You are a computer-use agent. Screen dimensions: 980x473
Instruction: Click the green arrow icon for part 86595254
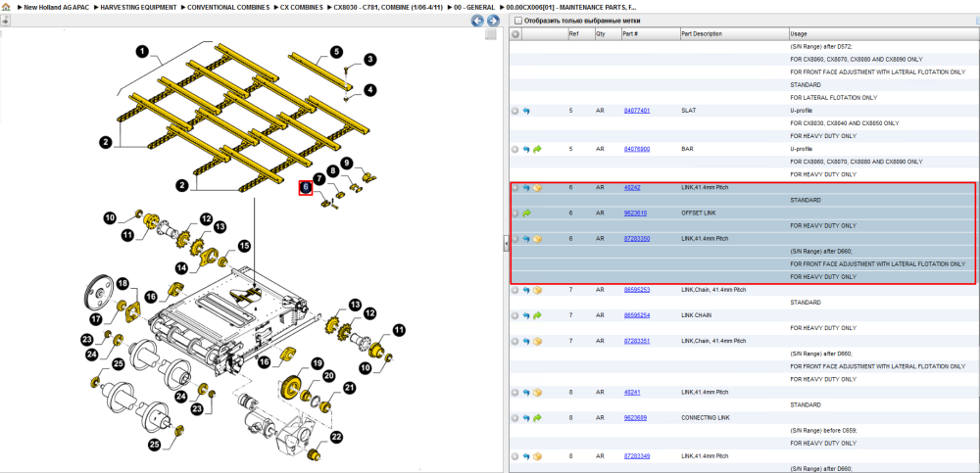(x=537, y=315)
